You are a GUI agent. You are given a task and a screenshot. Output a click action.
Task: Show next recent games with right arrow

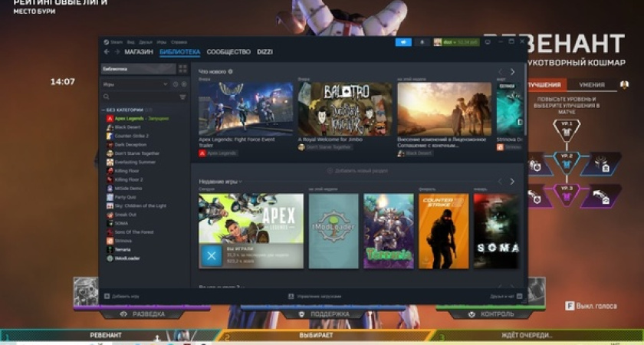[x=512, y=182]
